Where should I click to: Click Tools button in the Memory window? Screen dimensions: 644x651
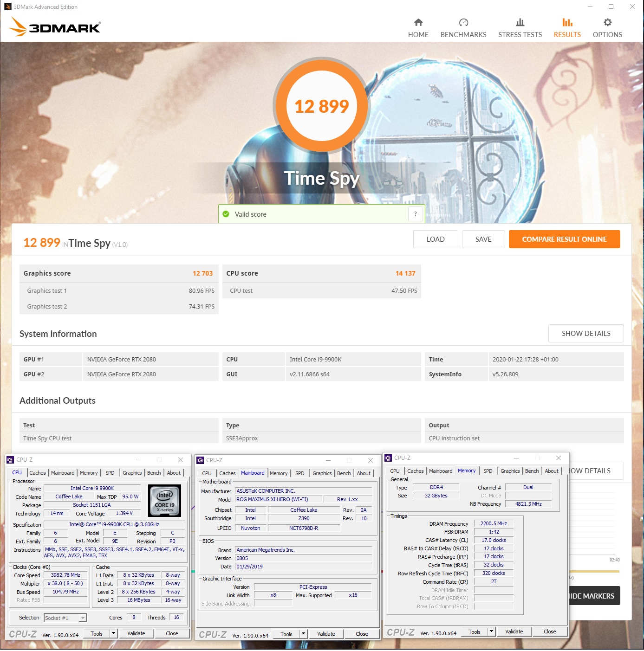[475, 632]
